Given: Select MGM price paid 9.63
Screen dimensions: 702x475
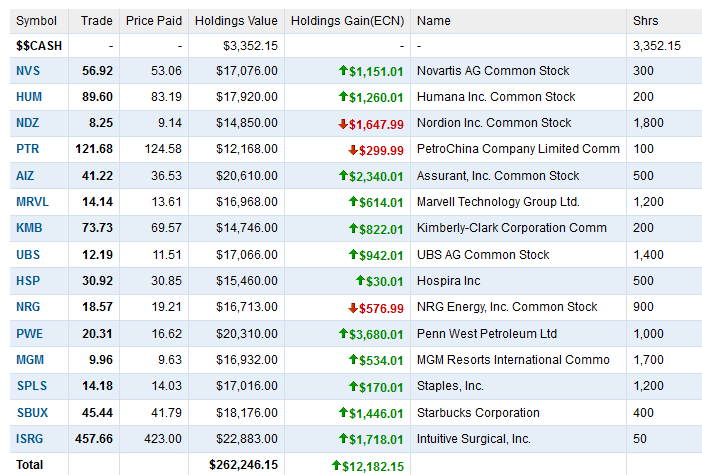Looking at the screenshot, I should (170, 359).
